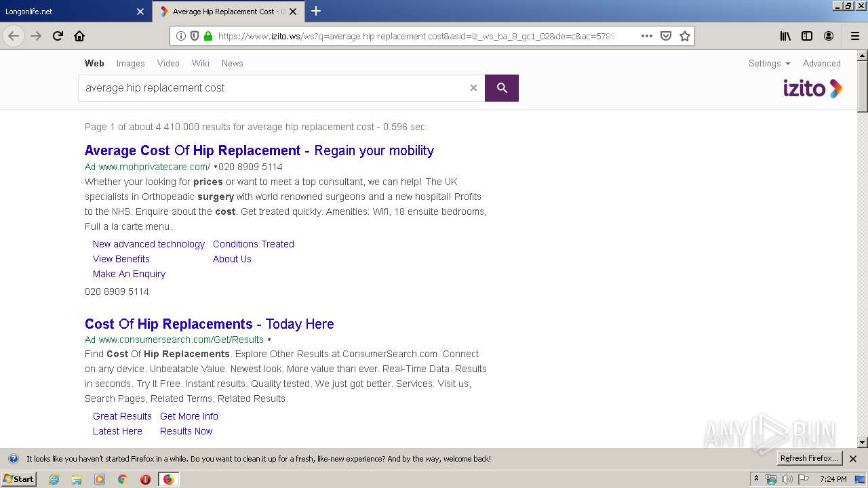Save page to Pocket

coord(666,36)
